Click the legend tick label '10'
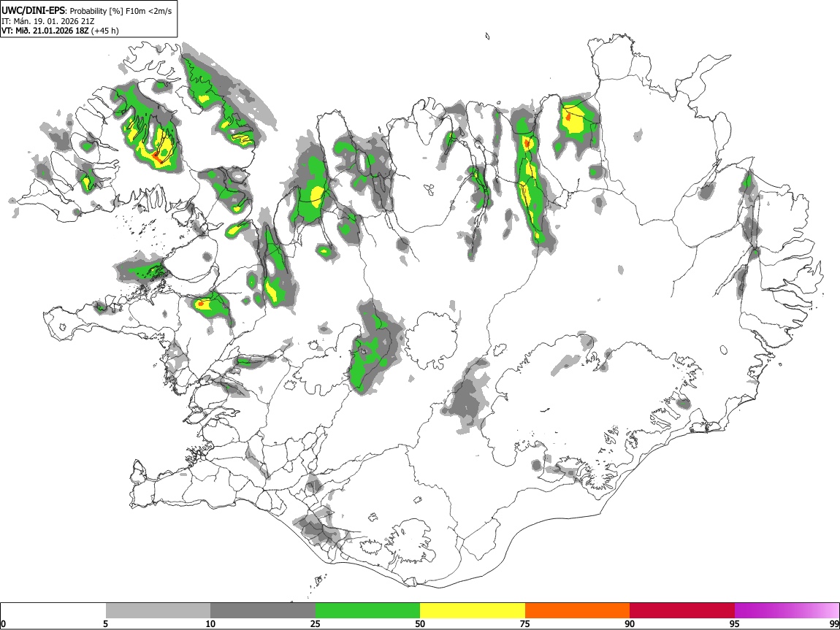 tap(210, 623)
